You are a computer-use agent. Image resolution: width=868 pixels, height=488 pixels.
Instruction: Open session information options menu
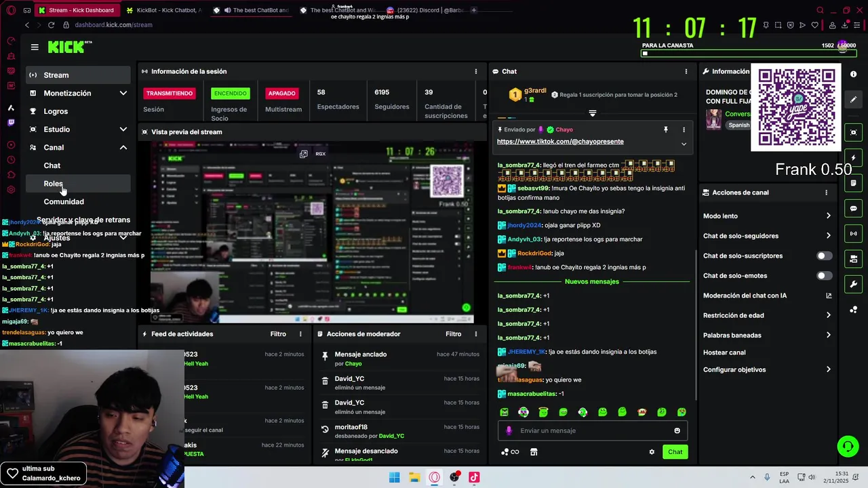point(475,71)
